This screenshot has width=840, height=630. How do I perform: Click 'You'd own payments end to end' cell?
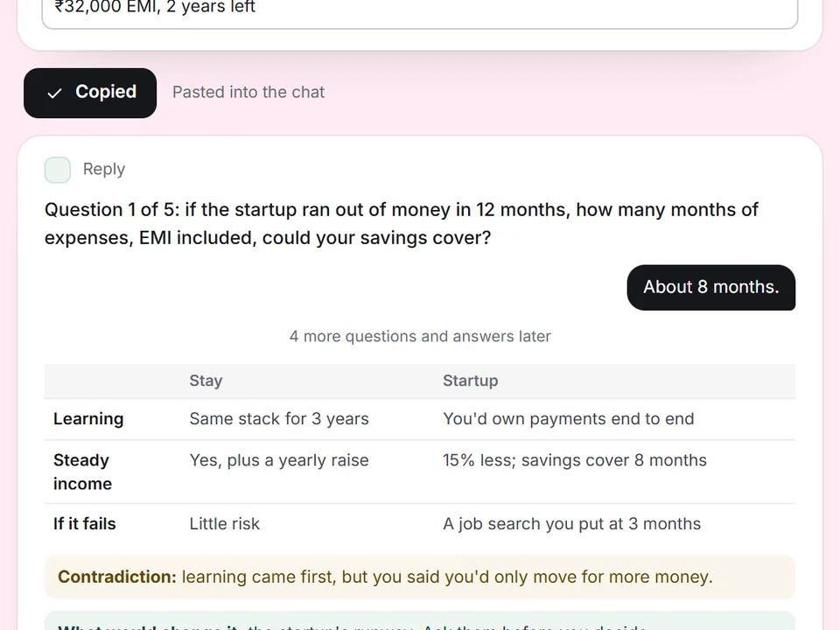click(x=569, y=419)
